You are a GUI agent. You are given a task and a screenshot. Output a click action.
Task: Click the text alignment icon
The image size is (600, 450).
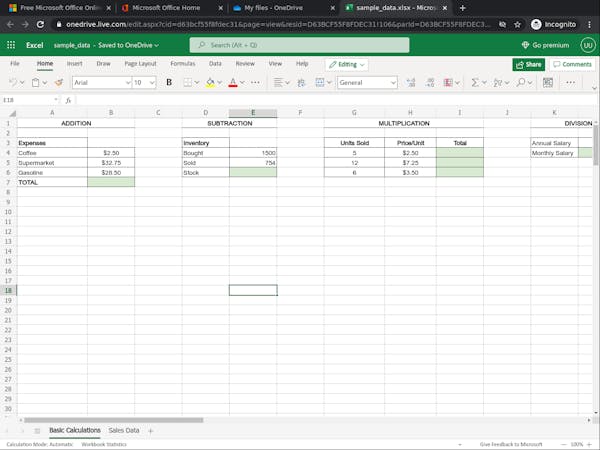[278, 82]
